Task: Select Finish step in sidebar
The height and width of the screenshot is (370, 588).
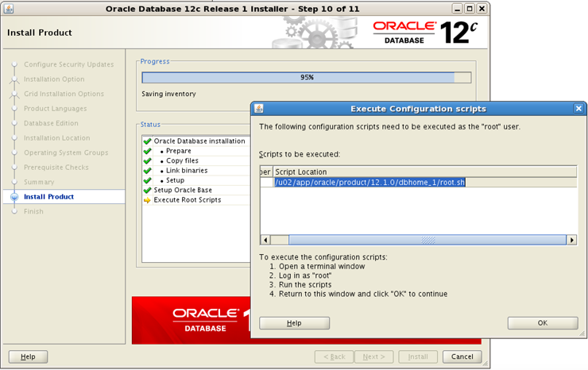Action: point(33,211)
